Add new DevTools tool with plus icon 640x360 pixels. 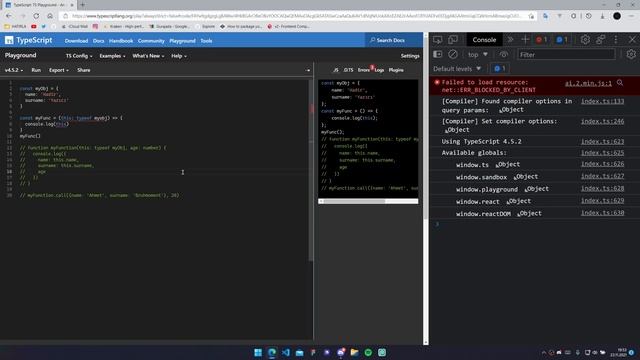pyautogui.click(x=525, y=40)
